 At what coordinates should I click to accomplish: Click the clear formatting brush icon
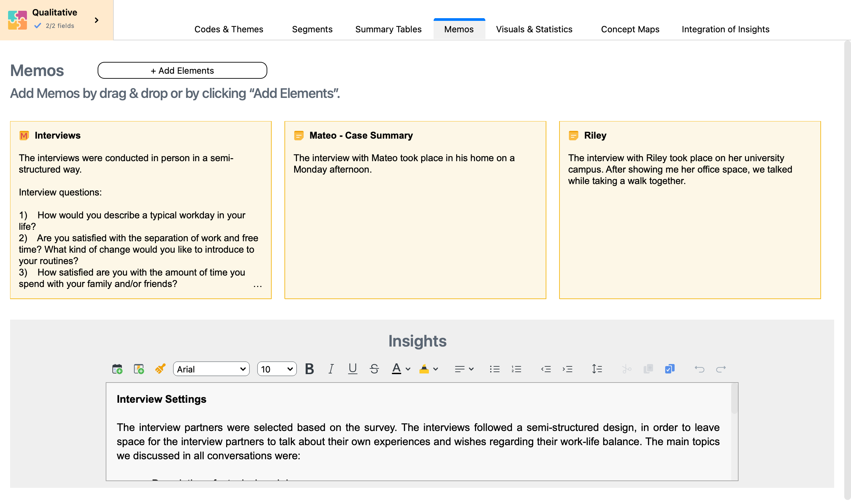(160, 368)
